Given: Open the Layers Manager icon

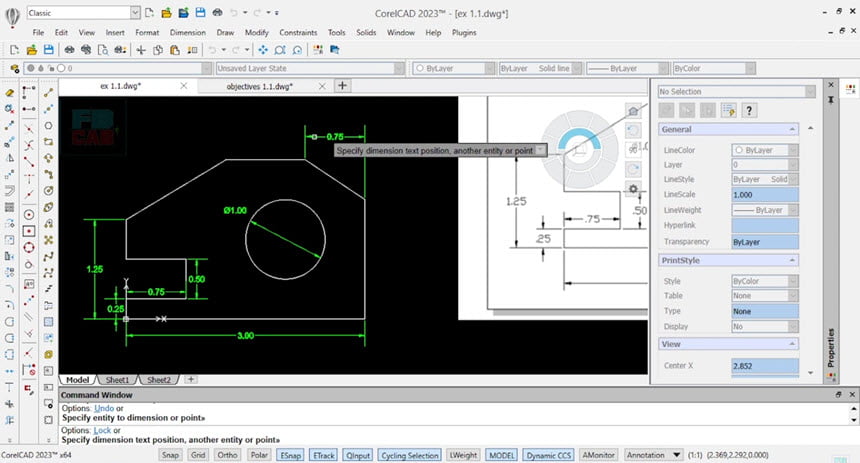Looking at the screenshot, I should click(x=15, y=69).
